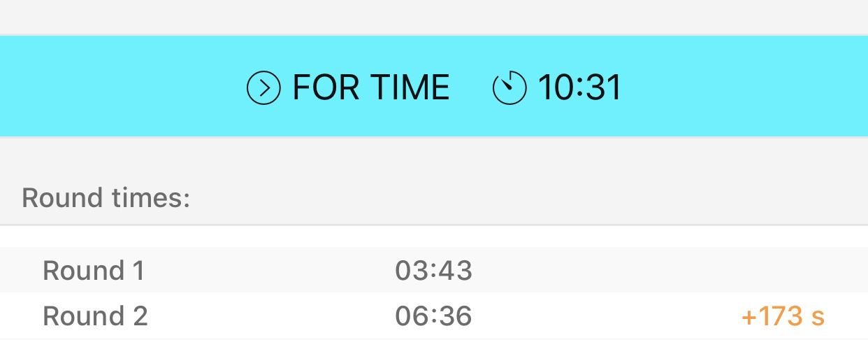Image resolution: width=868 pixels, height=340 pixels.
Task: Click the stopwatch icon next to 10:31
Action: tap(509, 88)
